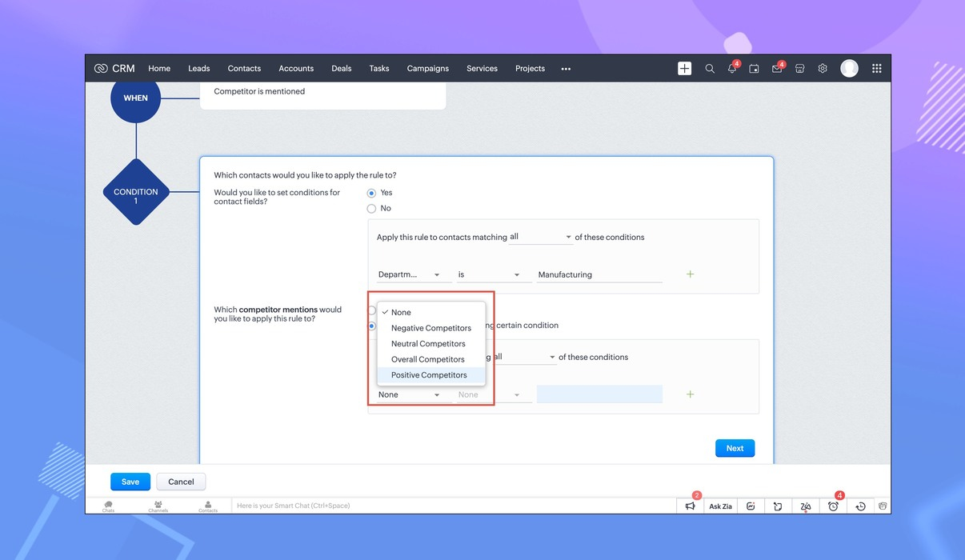Select the competitor mentions matching certain condition radio
The width and height of the screenshot is (965, 560).
(x=371, y=326)
